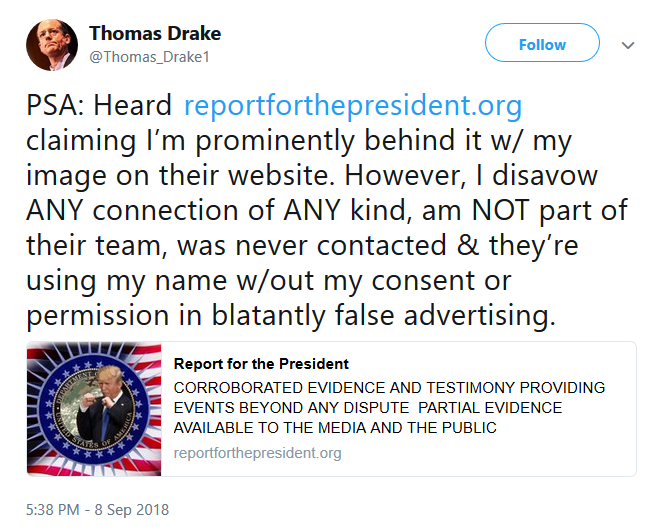The width and height of the screenshot is (656, 531).
Task: Click the card domain reportforthepresident.org
Action: pyautogui.click(x=257, y=453)
